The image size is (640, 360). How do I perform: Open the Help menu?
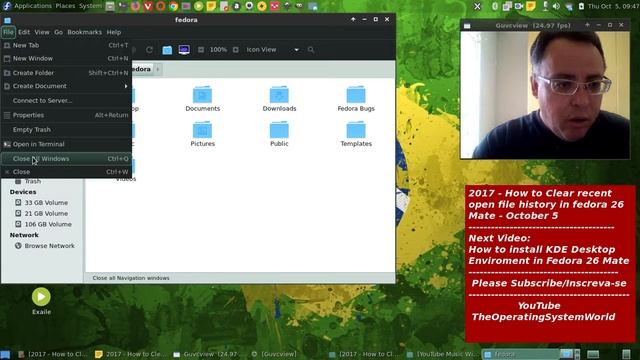click(x=114, y=32)
